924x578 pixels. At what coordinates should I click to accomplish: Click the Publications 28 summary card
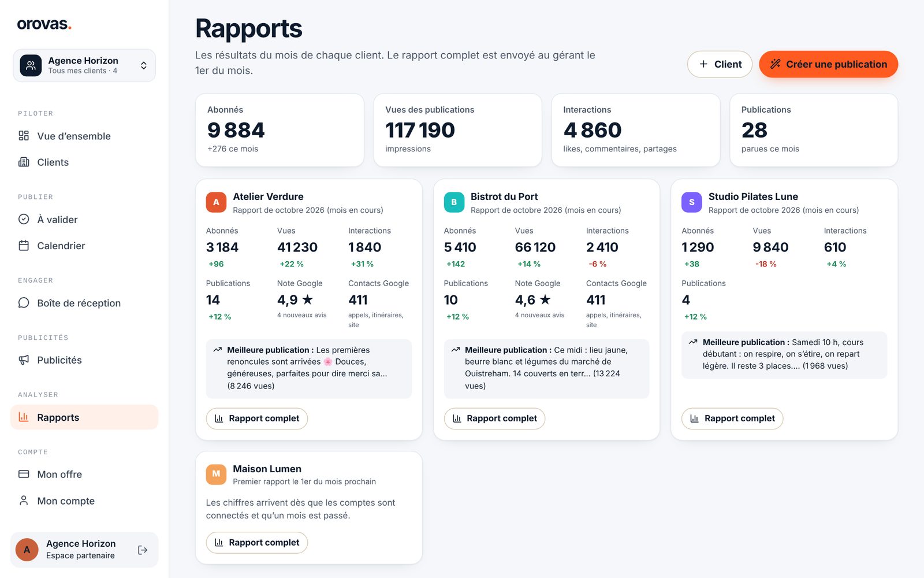coord(814,130)
